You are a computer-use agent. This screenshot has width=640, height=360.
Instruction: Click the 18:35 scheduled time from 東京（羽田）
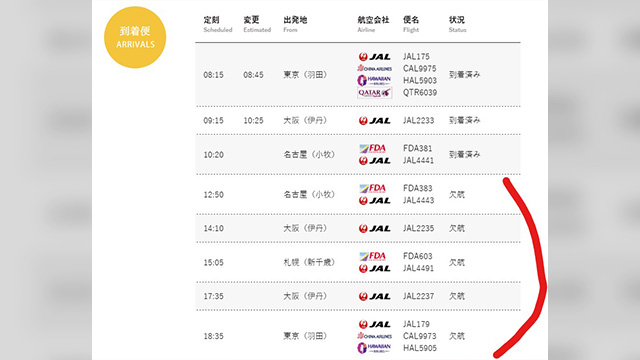click(x=213, y=336)
